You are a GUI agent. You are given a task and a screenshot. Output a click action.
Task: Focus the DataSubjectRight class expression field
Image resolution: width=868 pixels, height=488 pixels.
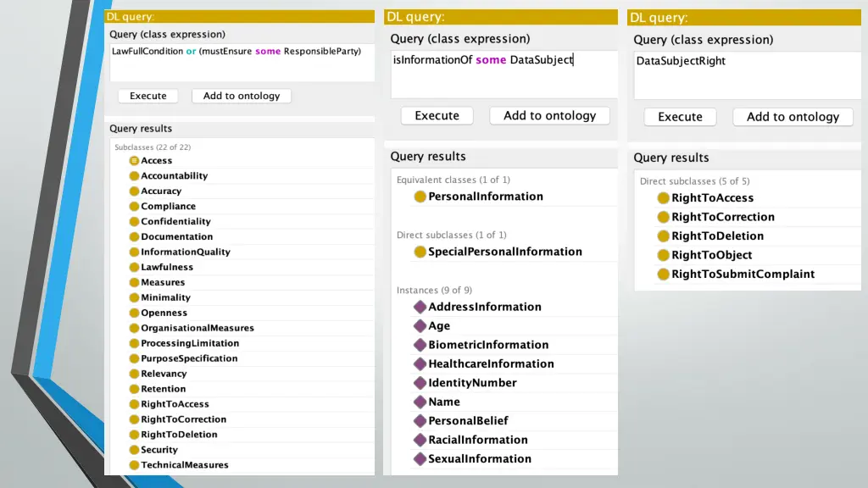(x=748, y=75)
